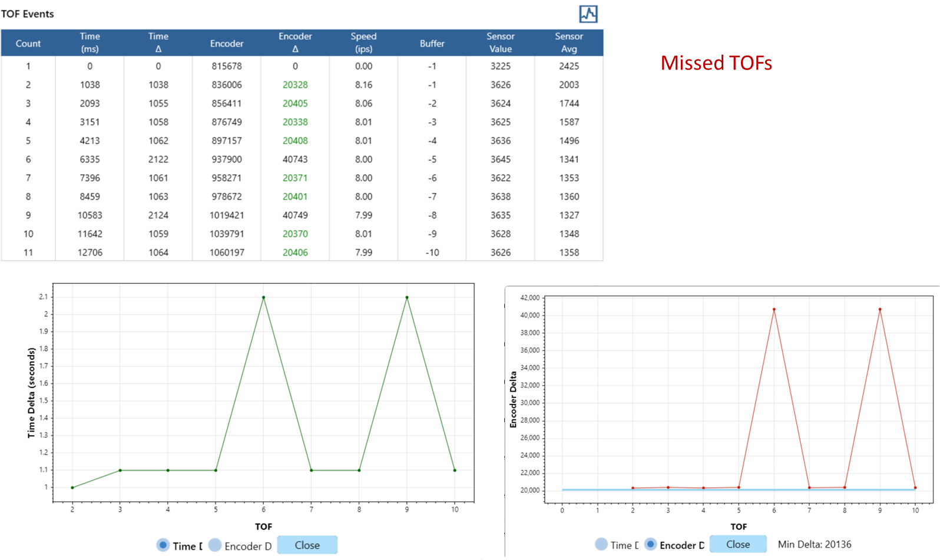
Task: Click the Sensor Value column header
Action: click(500, 43)
